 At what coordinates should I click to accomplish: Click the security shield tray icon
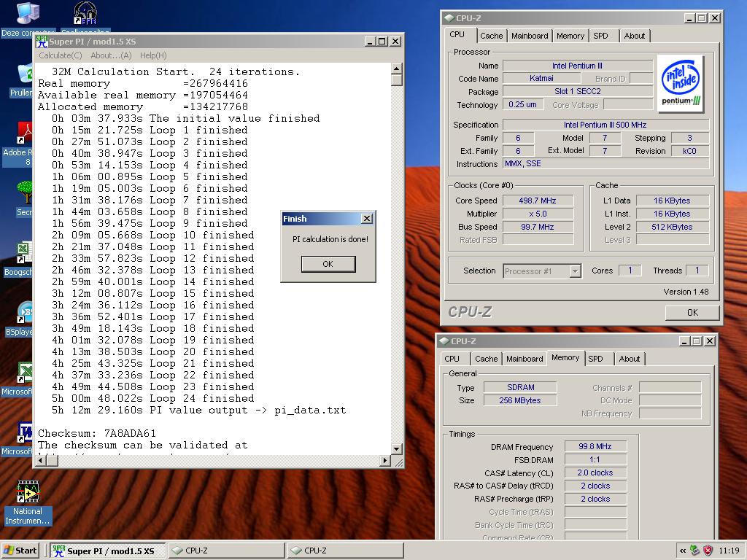[708, 551]
